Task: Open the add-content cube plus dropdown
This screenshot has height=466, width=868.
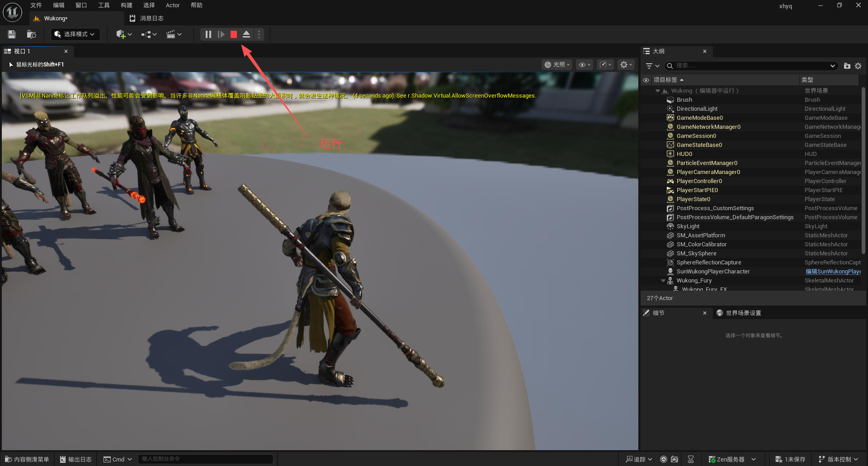Action: click(x=124, y=34)
